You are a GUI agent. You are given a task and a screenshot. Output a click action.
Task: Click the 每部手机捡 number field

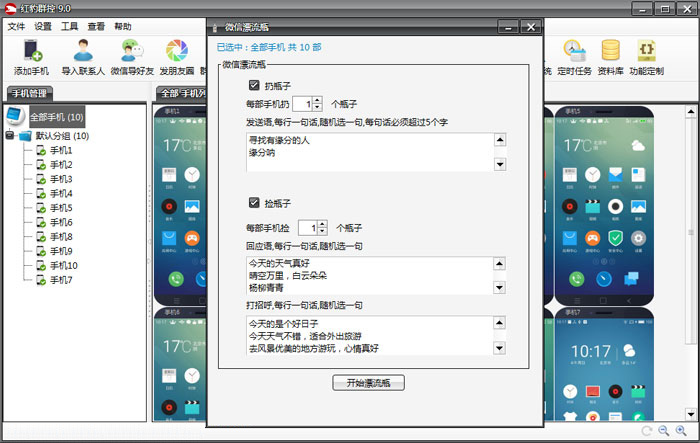coord(308,228)
